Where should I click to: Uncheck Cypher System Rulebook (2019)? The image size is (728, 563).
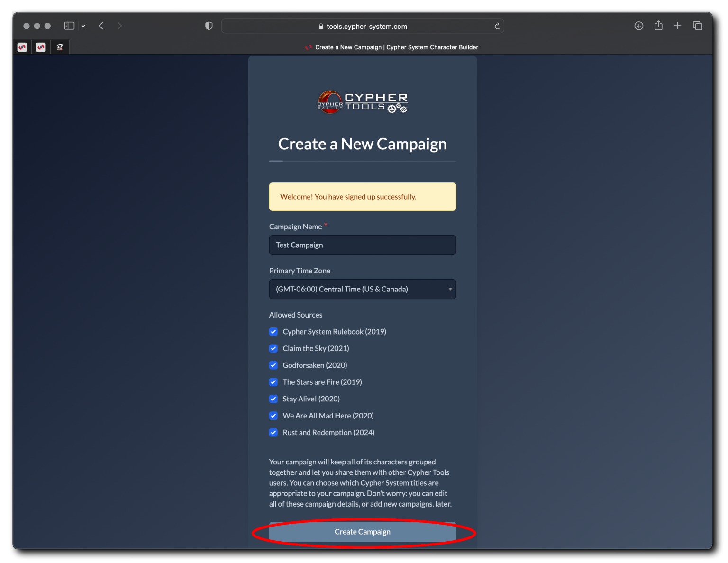click(273, 332)
